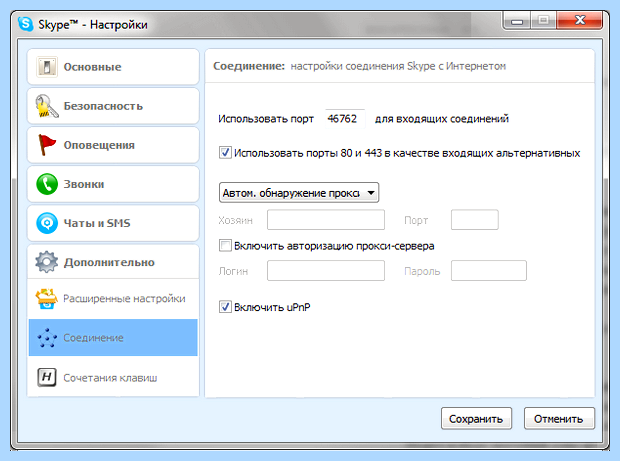Close the Skype settings window
Viewport: 620px width, 461px height.
(x=579, y=20)
